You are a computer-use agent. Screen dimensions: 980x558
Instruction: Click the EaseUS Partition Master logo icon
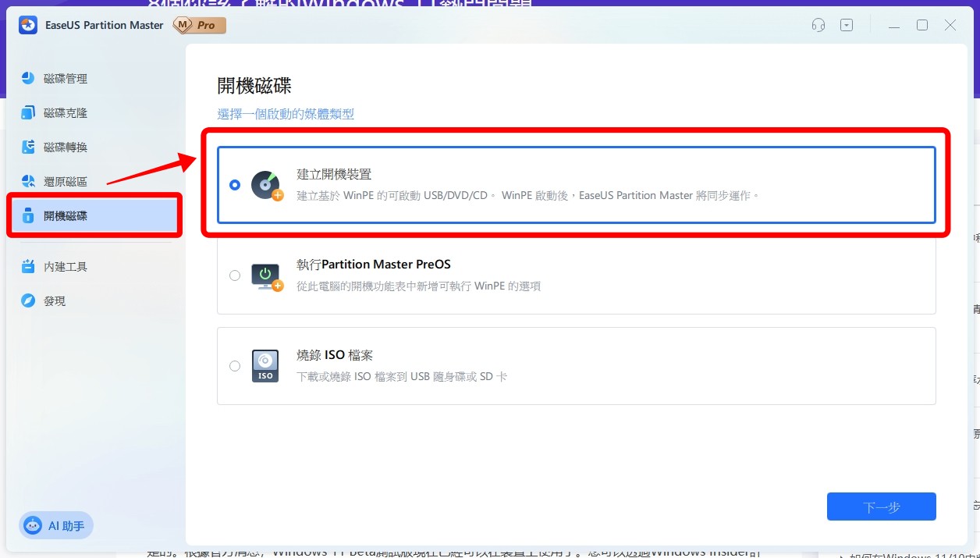pos(29,25)
